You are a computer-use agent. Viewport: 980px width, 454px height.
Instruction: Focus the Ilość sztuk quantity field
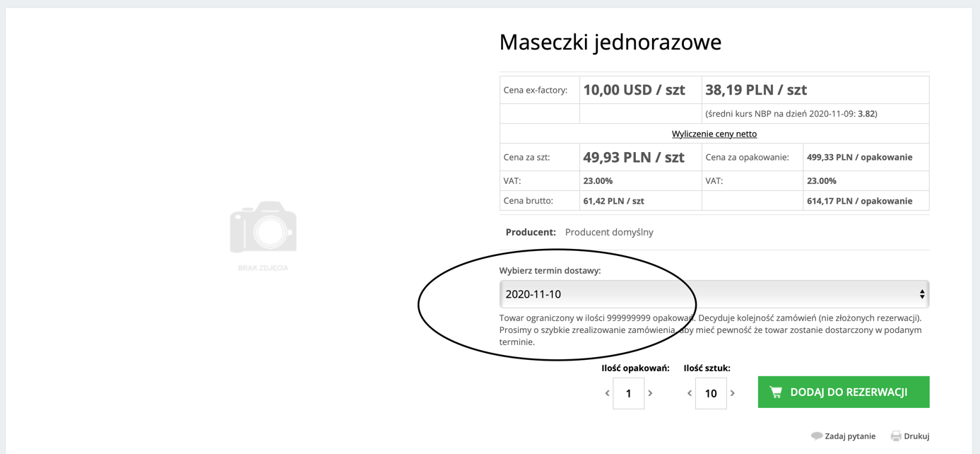click(711, 393)
